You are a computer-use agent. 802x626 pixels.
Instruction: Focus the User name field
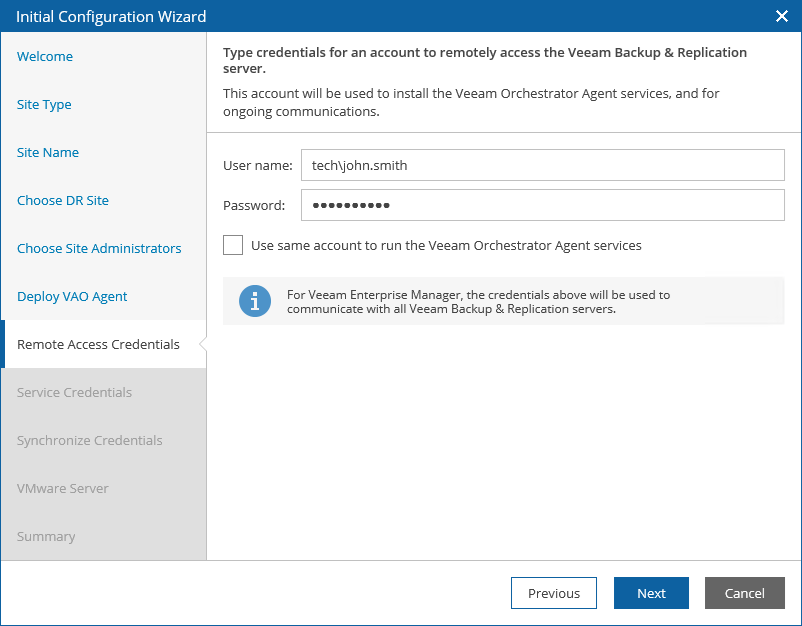[x=543, y=165]
